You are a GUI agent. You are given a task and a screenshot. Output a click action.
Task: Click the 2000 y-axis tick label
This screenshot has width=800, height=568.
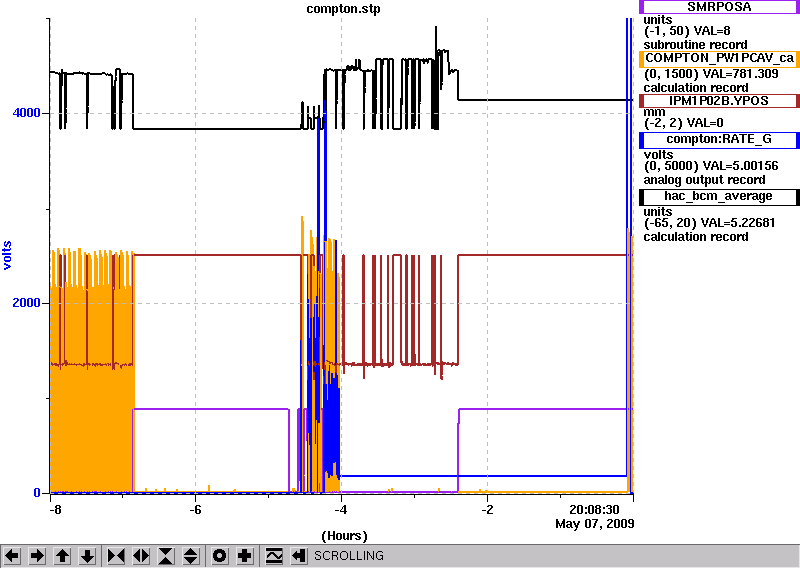point(27,303)
